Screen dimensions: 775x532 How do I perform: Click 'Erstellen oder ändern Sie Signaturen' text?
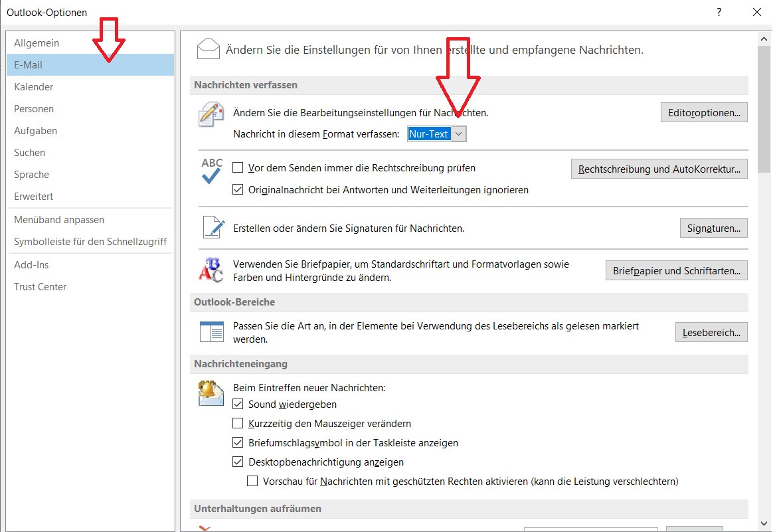(x=349, y=228)
